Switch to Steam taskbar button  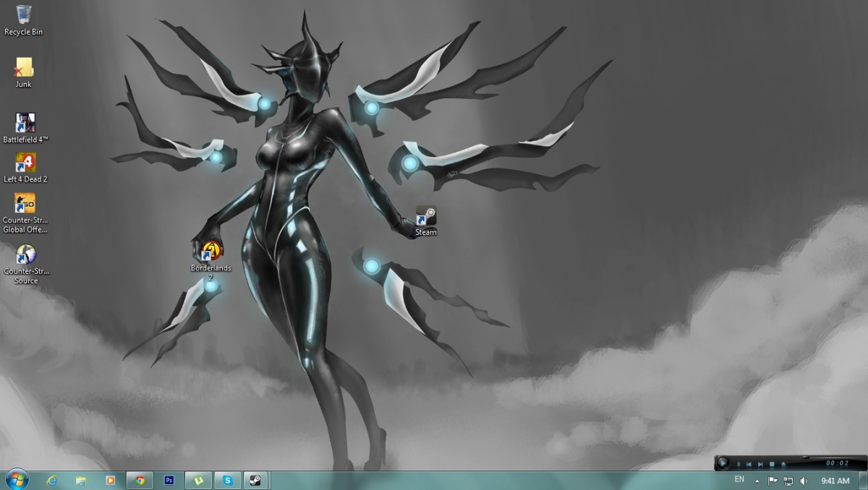[256, 480]
